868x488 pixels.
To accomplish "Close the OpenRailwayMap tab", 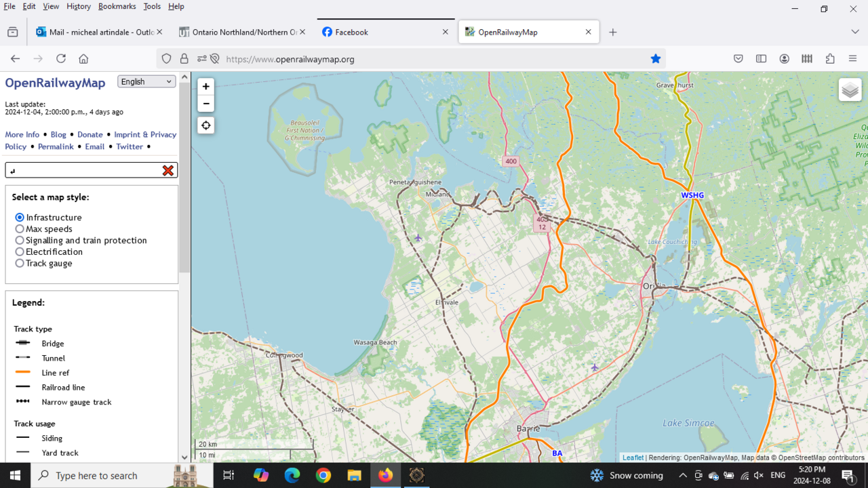I will click(589, 32).
